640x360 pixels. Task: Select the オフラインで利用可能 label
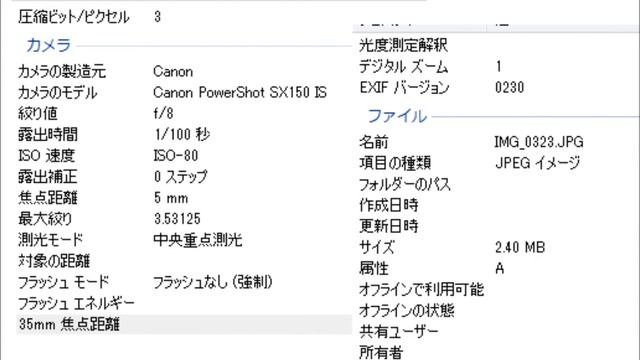pyautogui.click(x=421, y=289)
